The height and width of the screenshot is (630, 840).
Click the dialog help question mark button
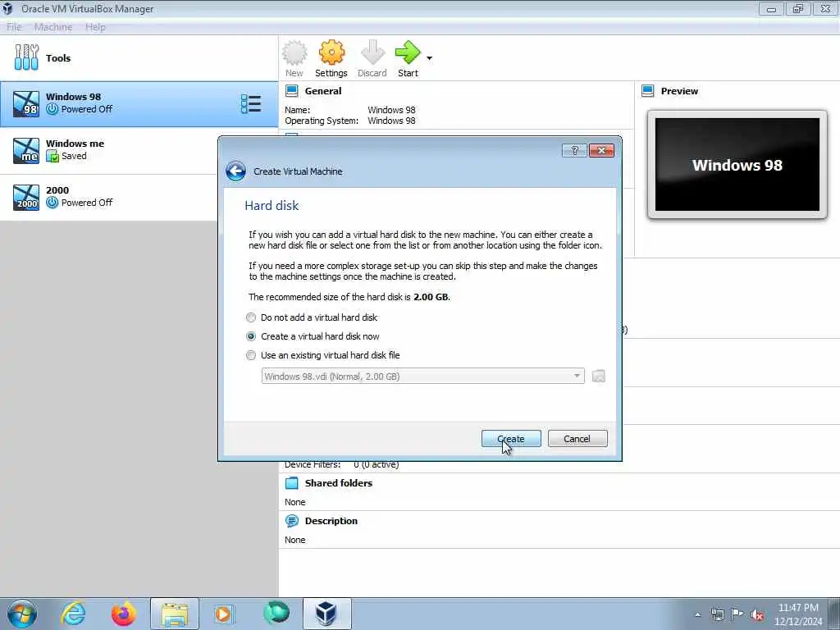pyautogui.click(x=574, y=151)
